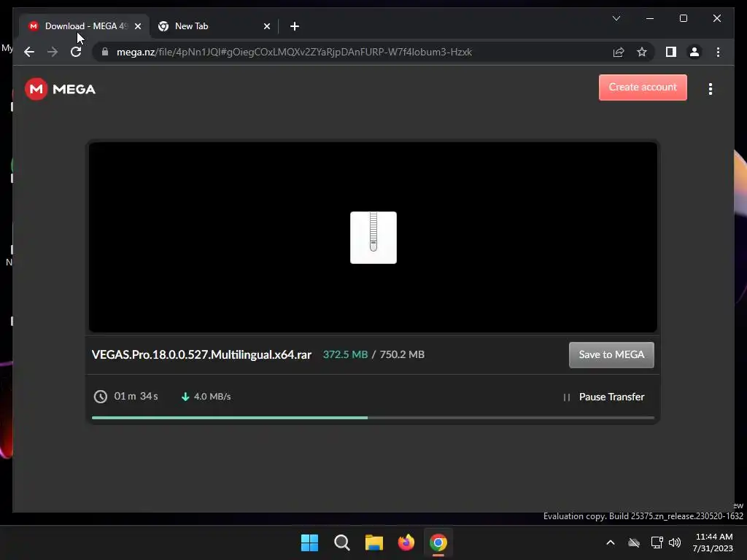The height and width of the screenshot is (560, 747).
Task: Click the file name VEGAS.Pro.18.0.0.527.Multilingual.x64.rar
Action: click(201, 355)
